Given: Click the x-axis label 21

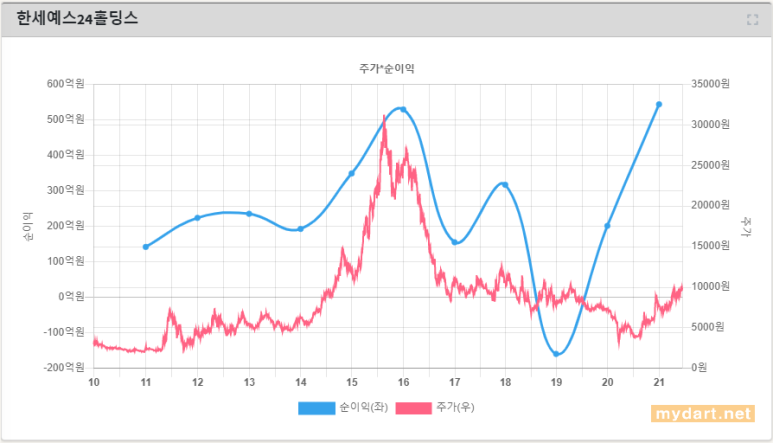Looking at the screenshot, I should pos(659,382).
